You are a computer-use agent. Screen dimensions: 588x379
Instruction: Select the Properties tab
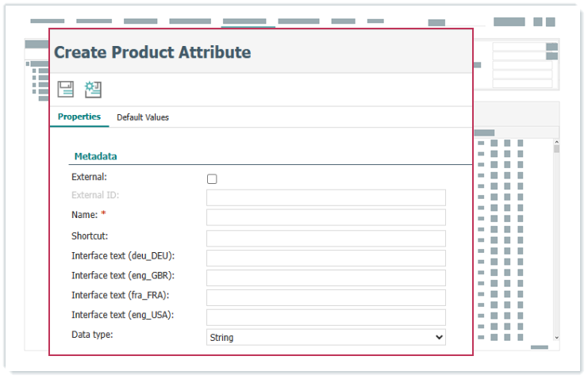(x=79, y=117)
